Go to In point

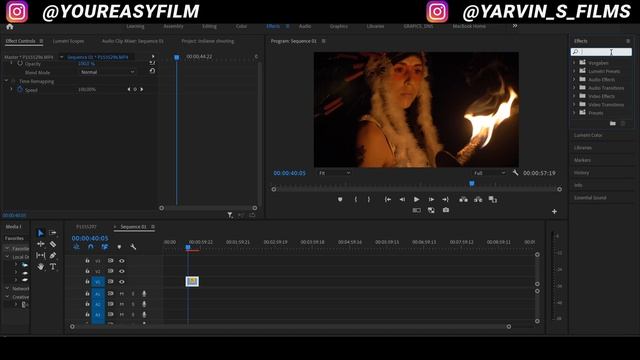(388, 200)
